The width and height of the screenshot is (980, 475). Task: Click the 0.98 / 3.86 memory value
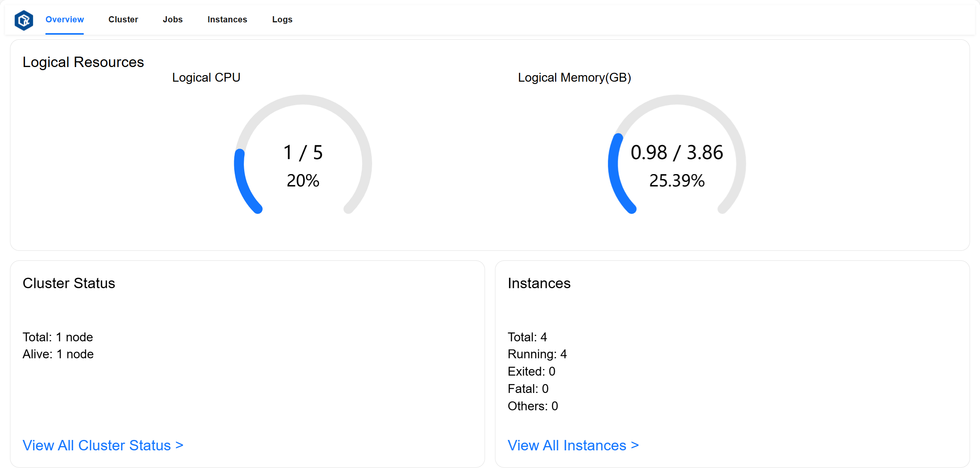click(676, 153)
